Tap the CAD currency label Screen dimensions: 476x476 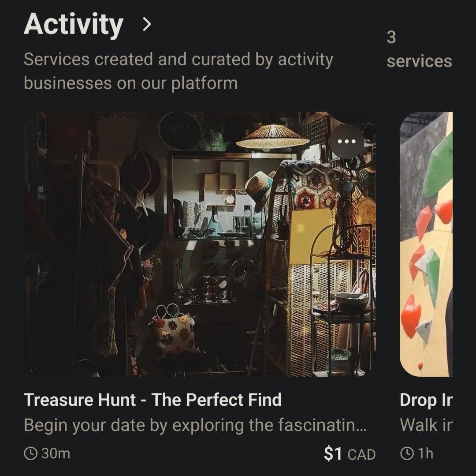(361, 454)
